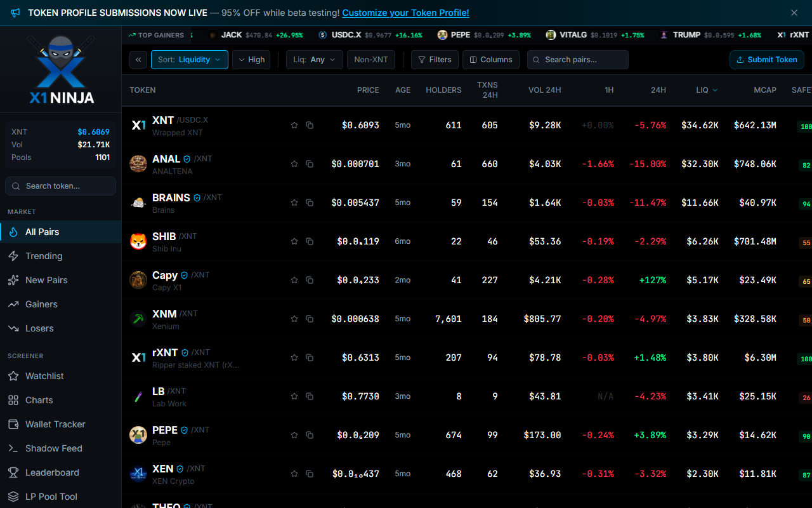The image size is (812, 508).
Task: Open Losers in sidebar
Action: pyautogui.click(x=61, y=328)
